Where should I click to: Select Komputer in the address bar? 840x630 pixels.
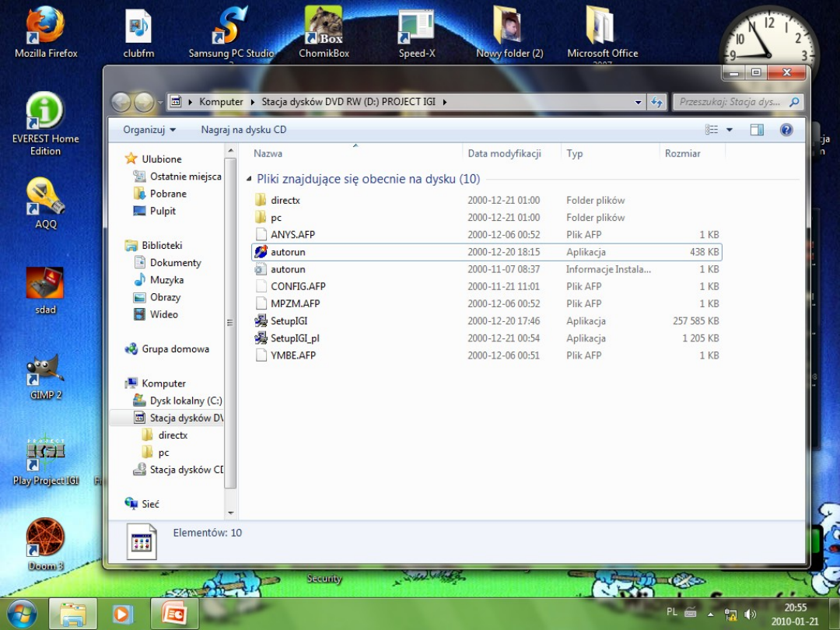click(x=221, y=101)
